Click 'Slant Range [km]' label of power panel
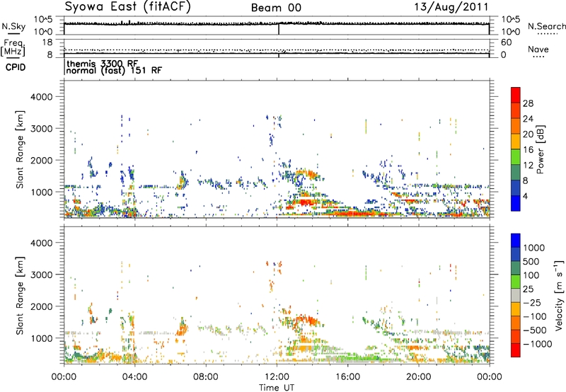 tap(20, 149)
